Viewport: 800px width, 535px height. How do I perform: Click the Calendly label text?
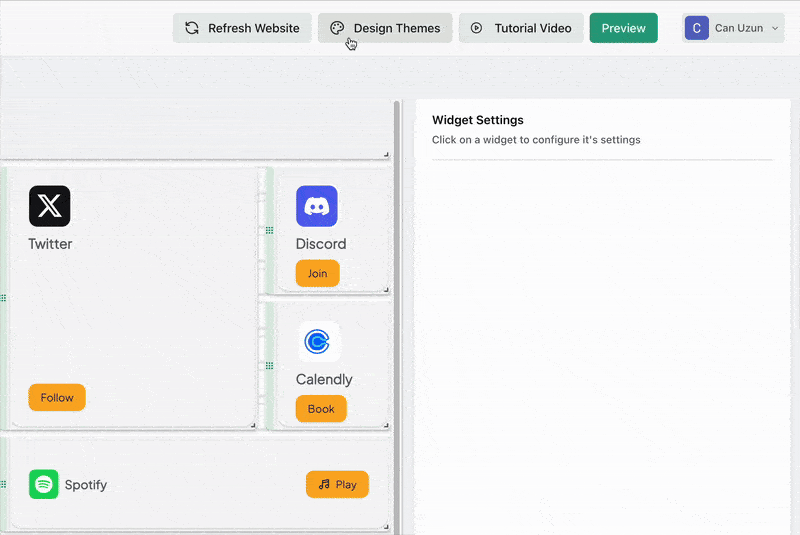coord(324,379)
